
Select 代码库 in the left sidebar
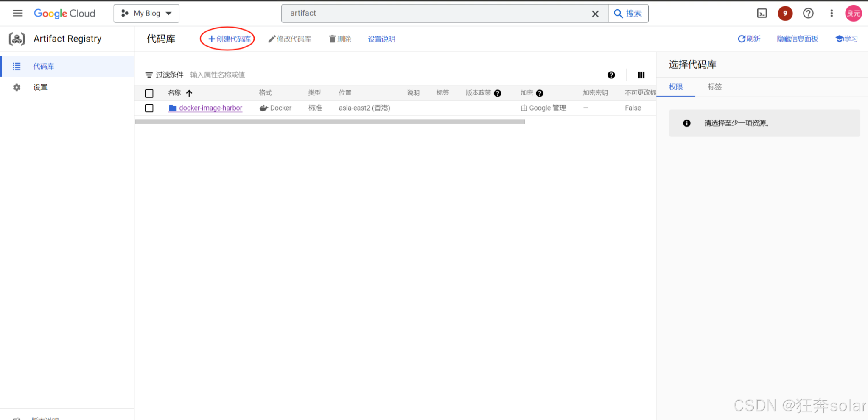click(67, 66)
